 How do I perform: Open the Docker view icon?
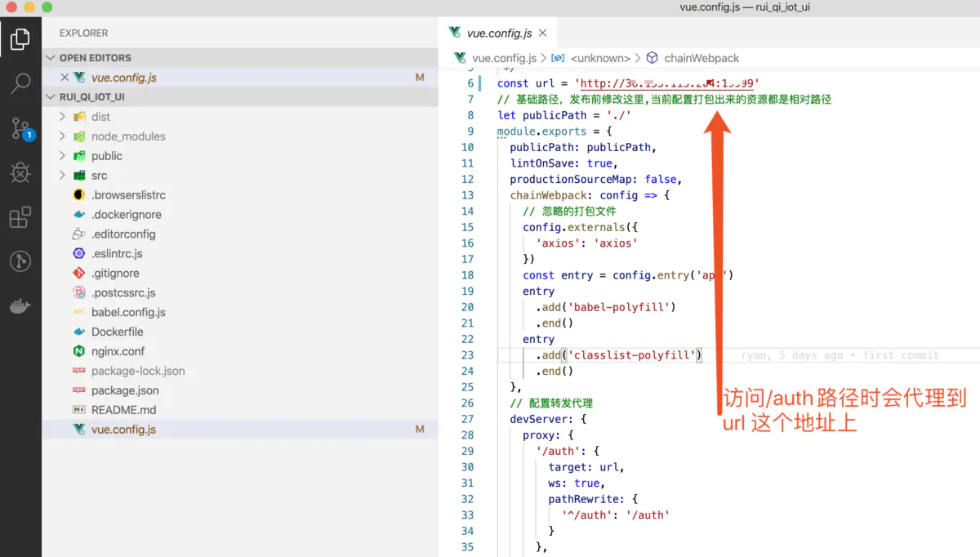coord(20,306)
